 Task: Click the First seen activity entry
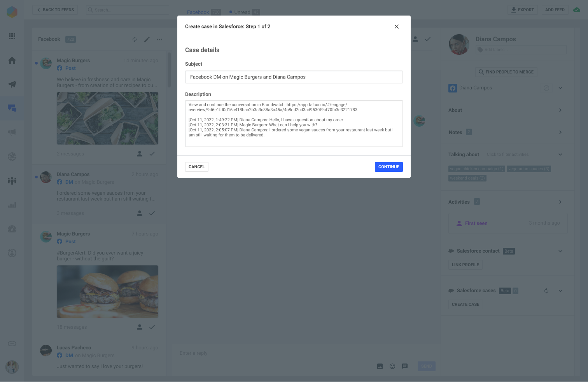(x=508, y=223)
